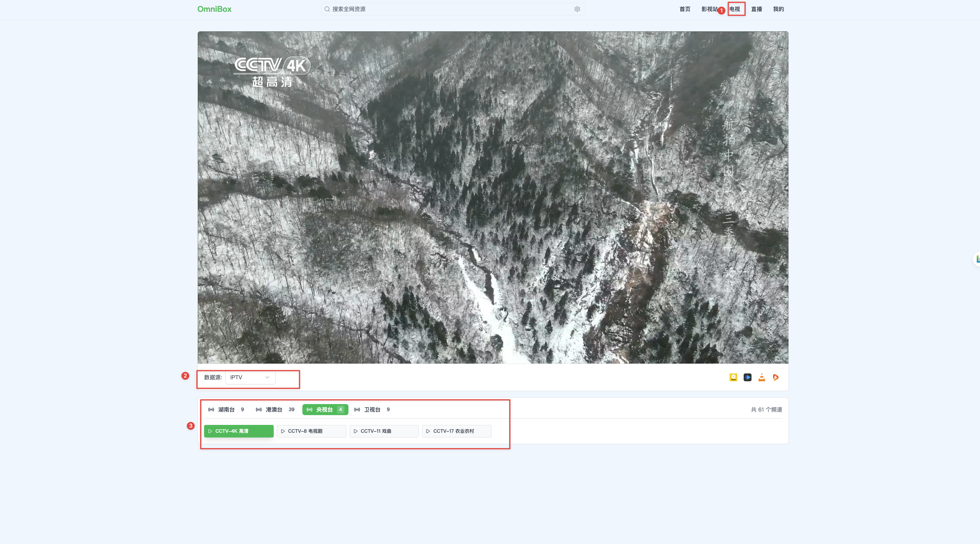Open search settings gear icon
The width and height of the screenshot is (980, 544).
(577, 9)
